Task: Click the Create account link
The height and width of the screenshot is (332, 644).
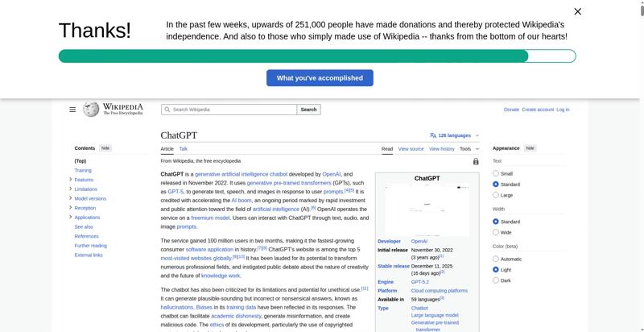Action: click(537, 110)
